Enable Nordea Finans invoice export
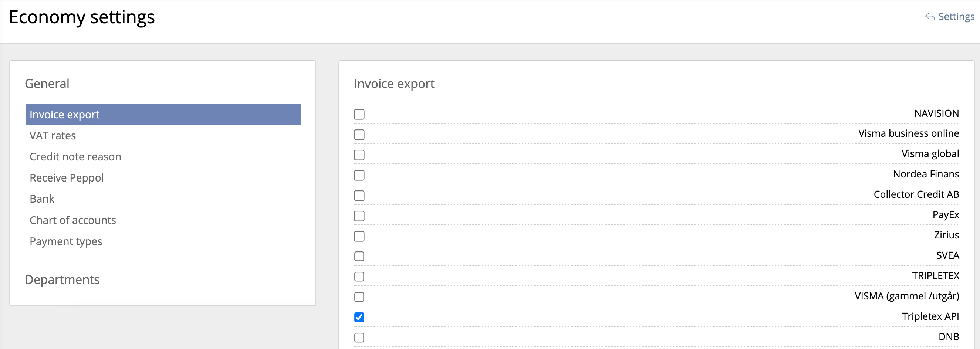Screen dimensions: 980x349 pos(359,175)
